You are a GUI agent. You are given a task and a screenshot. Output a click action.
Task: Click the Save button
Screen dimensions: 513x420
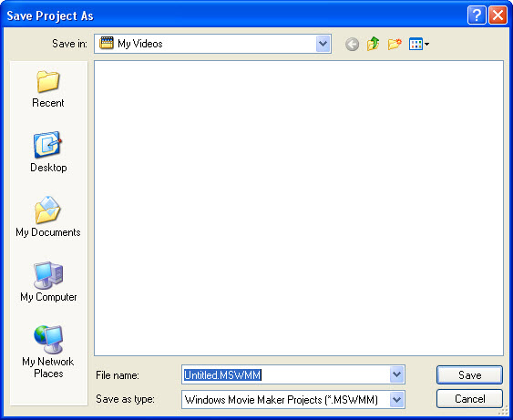[x=469, y=374]
